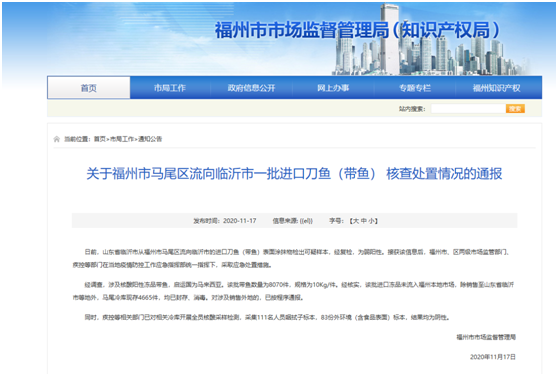
Task: Open the 政府信息公开 menu item
Action: [251, 88]
